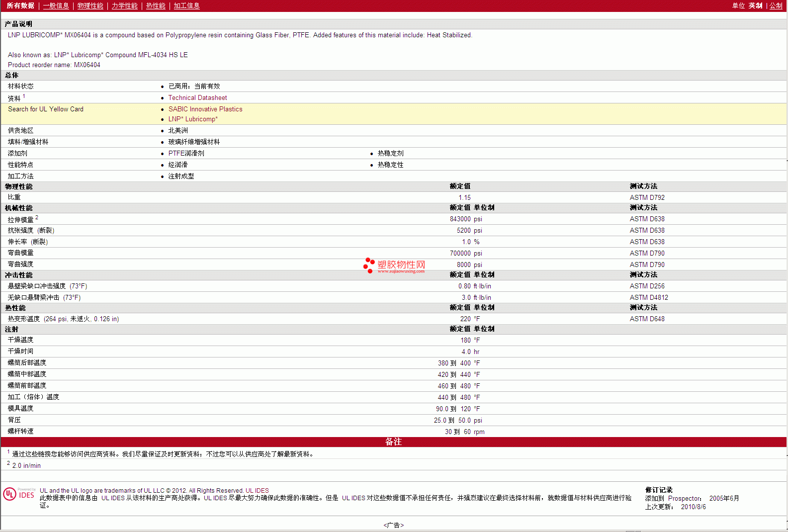788x532 pixels.
Task: Click the UL IDES logo icon
Action: pyautogui.click(x=19, y=494)
